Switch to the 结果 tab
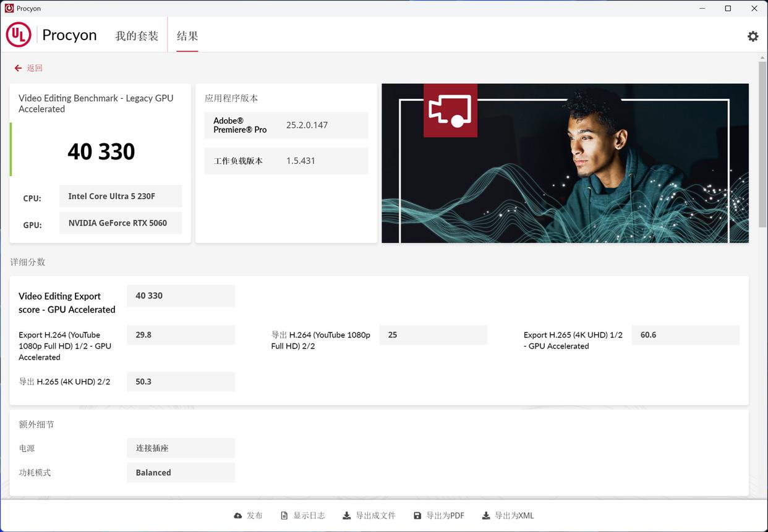The width and height of the screenshot is (768, 532). point(187,36)
